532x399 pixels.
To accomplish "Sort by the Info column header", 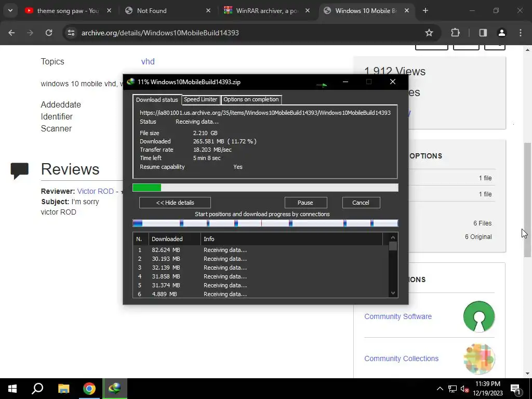I will [291, 239].
